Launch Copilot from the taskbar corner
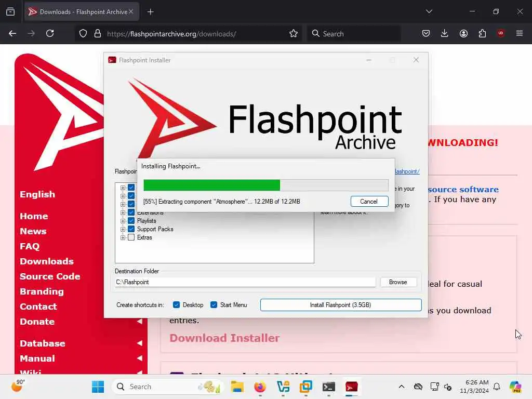The height and width of the screenshot is (399, 532). click(515, 387)
